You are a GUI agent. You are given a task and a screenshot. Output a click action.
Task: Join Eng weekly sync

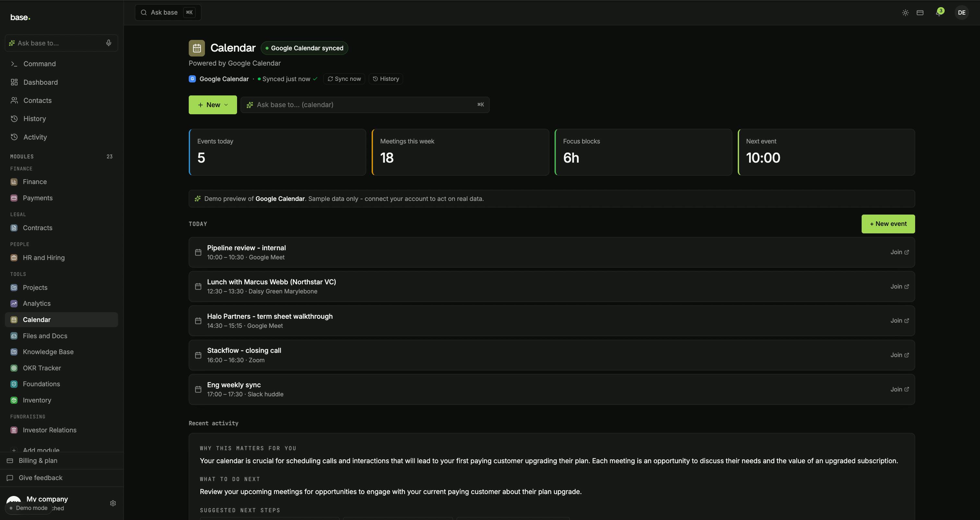tap(899, 389)
